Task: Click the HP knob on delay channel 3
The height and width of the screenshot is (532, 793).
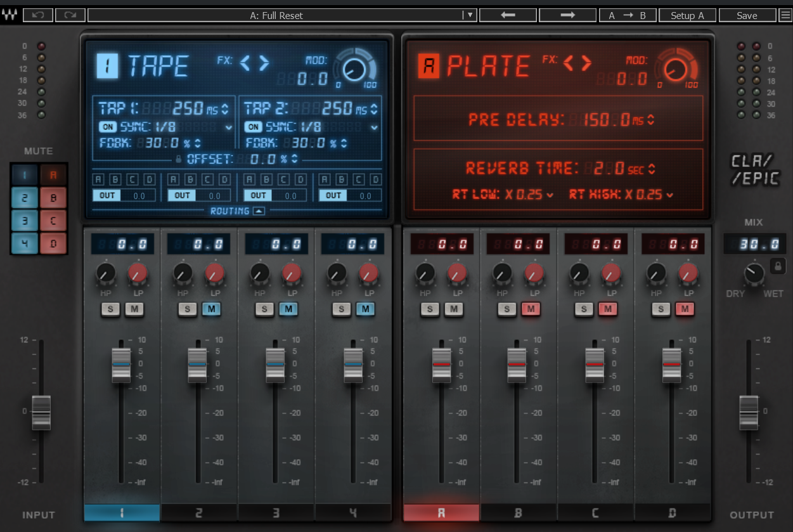Action: [261, 274]
